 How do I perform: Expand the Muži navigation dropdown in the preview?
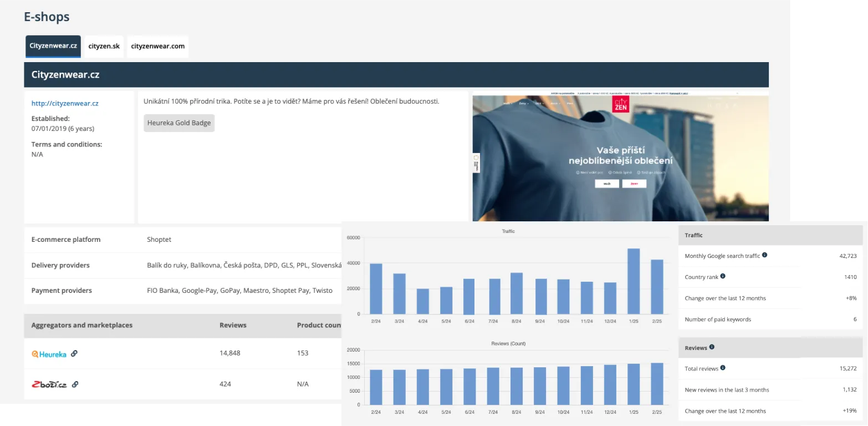pos(508,103)
